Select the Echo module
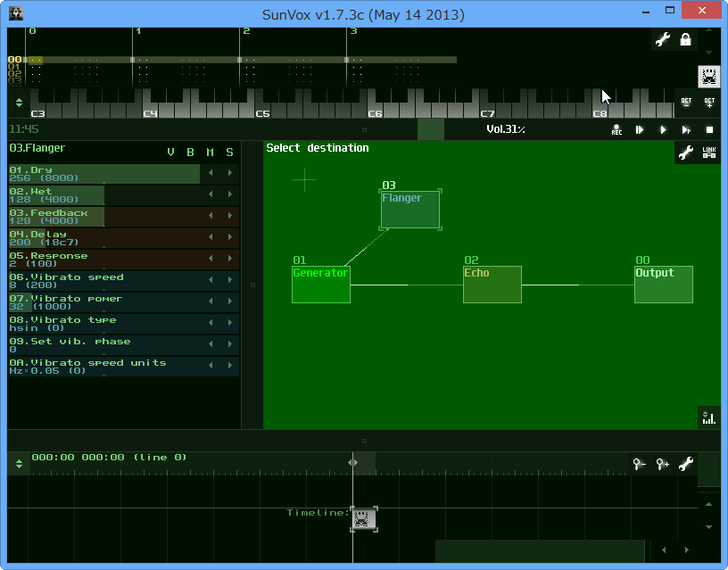Viewport: 728px width, 570px height. coord(492,285)
